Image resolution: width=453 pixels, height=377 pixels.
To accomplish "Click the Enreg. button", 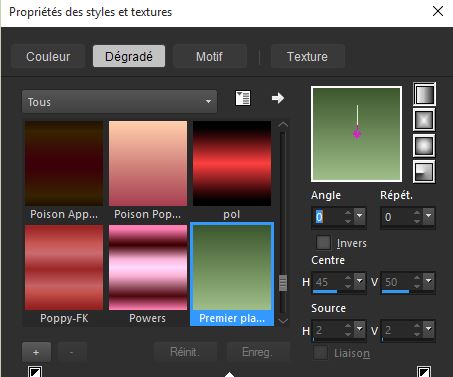I will point(258,352).
